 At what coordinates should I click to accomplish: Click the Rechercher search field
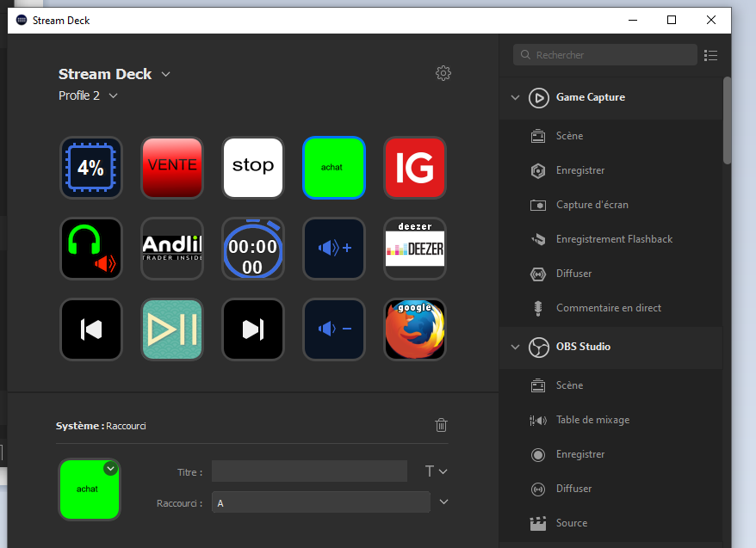[x=605, y=55]
